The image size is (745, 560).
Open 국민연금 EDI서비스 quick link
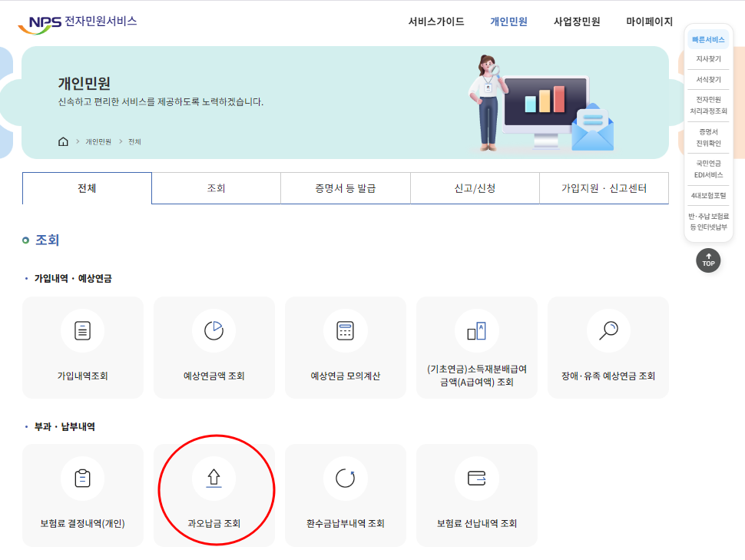(708, 169)
